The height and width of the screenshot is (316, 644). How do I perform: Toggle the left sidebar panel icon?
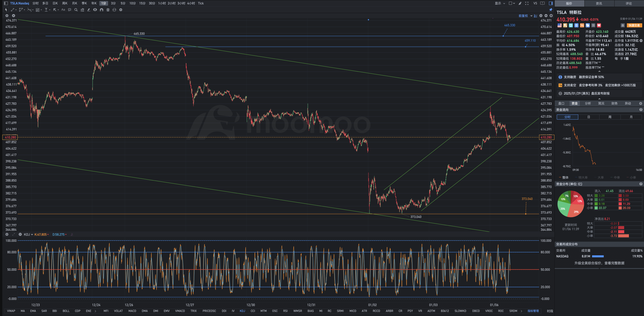pyautogui.click(x=6, y=3)
